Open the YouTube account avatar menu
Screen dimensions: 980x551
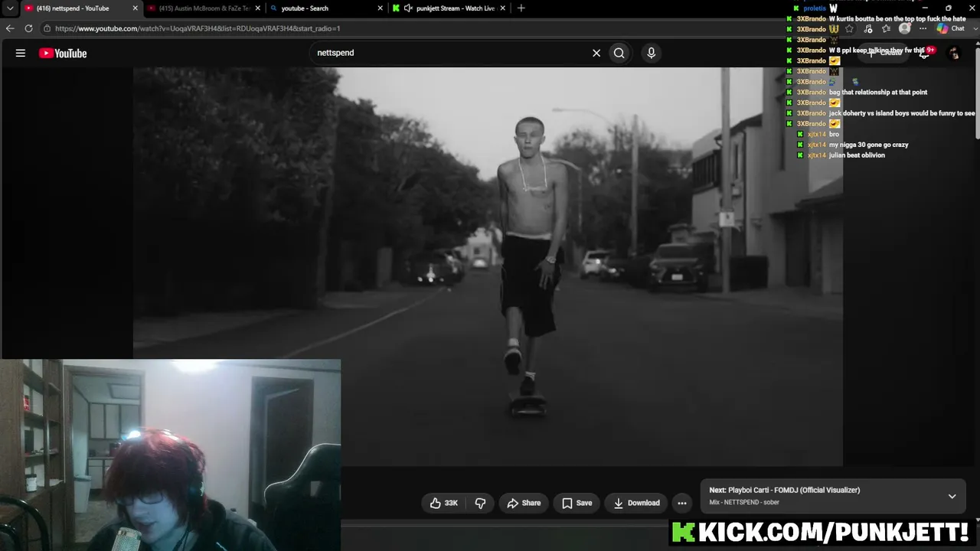[954, 53]
